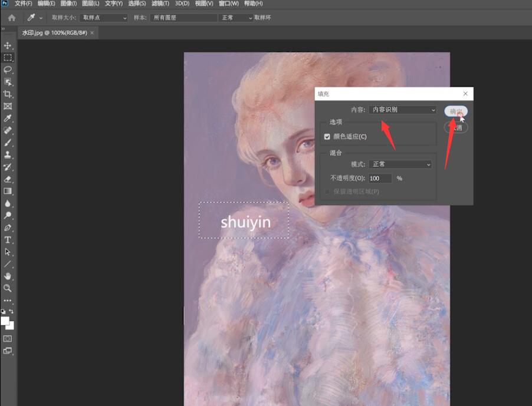Select the Object Selection tool
The image size is (532, 406).
point(8,82)
